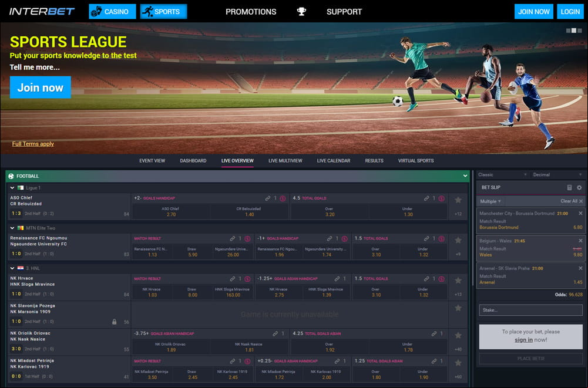Click cashout icon on NK Hrvace Match Result
588x388 pixels.
click(x=247, y=279)
